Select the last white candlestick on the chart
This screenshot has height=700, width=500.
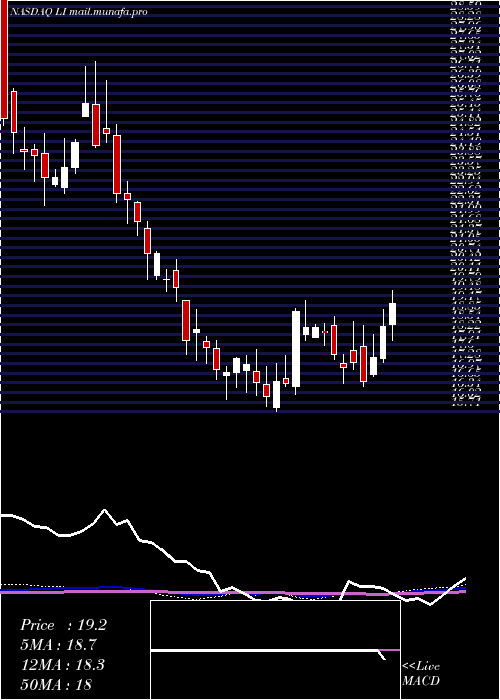pos(392,316)
